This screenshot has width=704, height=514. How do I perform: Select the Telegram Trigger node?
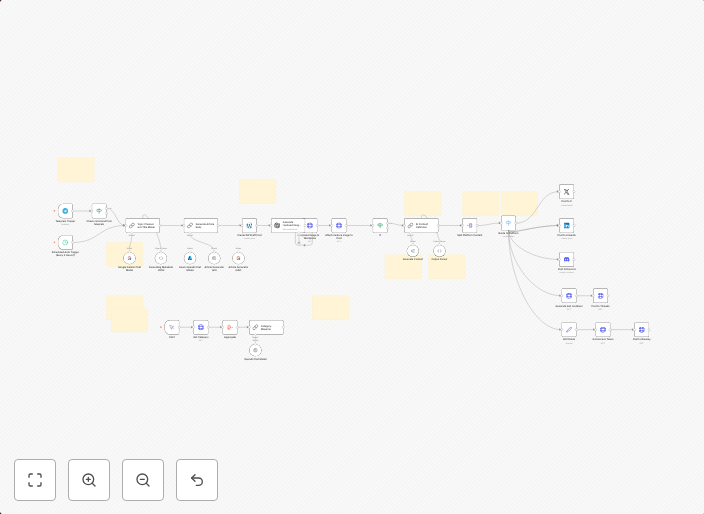(65, 211)
